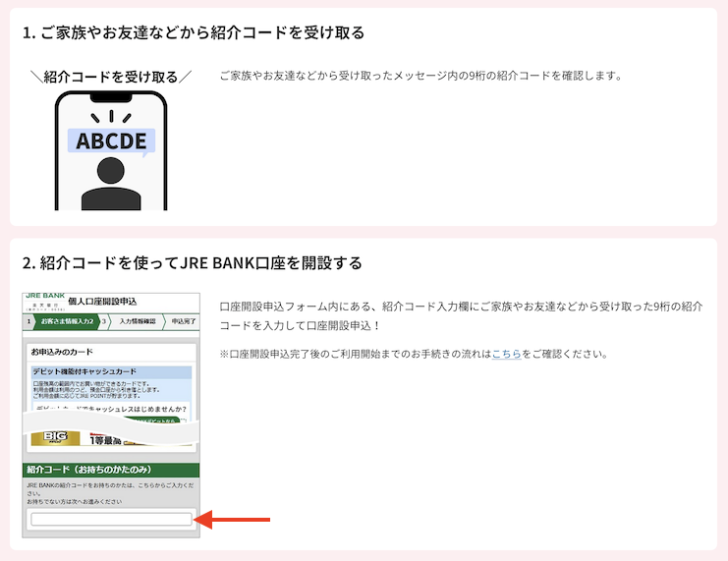Click the 申込完了 step tab
The image size is (728, 561).
(x=184, y=321)
